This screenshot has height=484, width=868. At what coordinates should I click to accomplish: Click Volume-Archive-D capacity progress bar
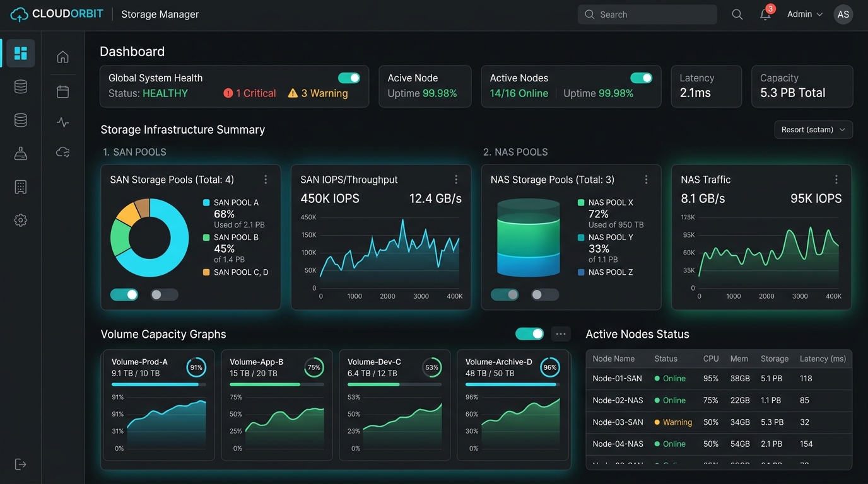[513, 384]
